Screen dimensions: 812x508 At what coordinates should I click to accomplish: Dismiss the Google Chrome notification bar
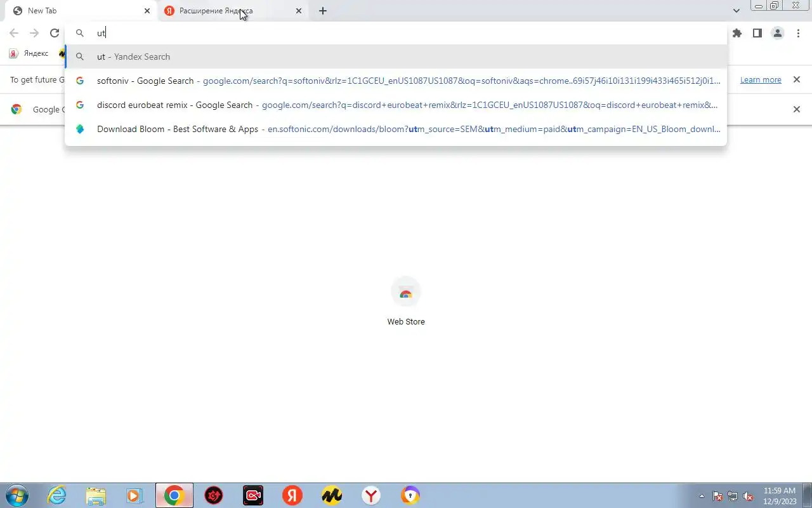tap(797, 109)
